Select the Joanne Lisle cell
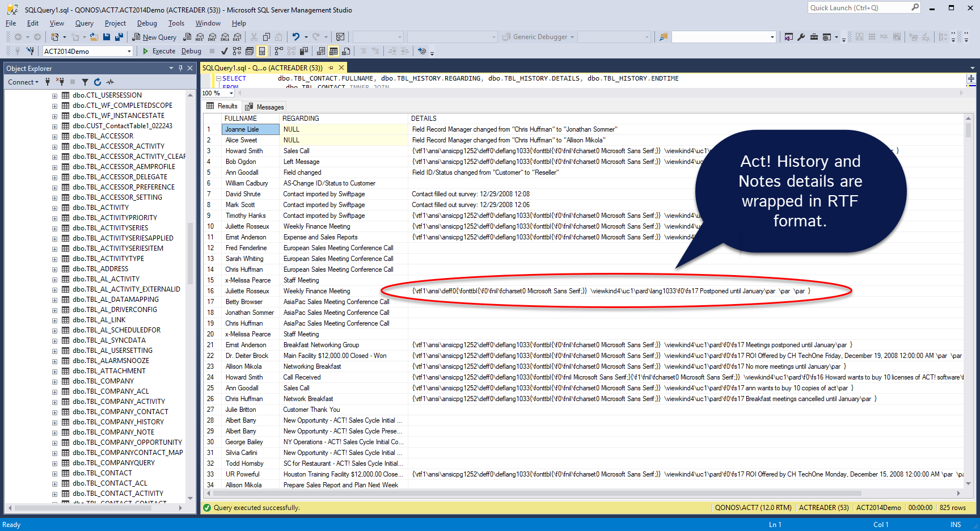Screen dimensions: 980x531 (x=251, y=129)
